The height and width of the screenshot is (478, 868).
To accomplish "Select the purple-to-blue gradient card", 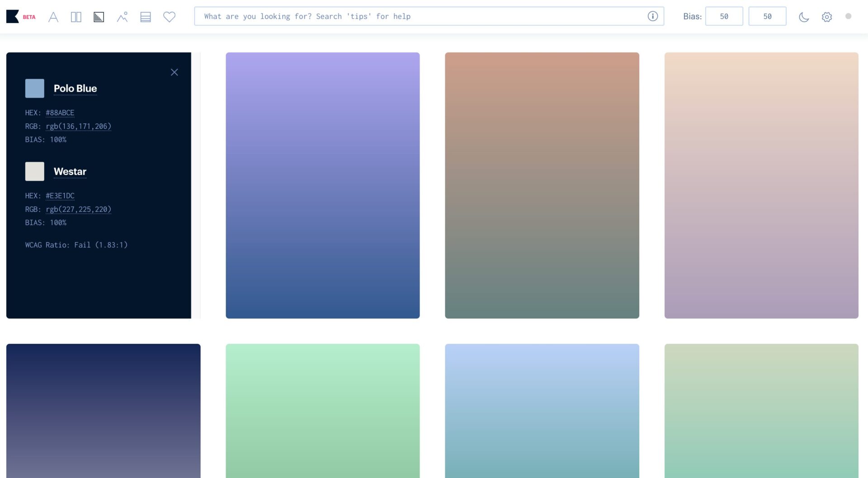I will tap(322, 185).
